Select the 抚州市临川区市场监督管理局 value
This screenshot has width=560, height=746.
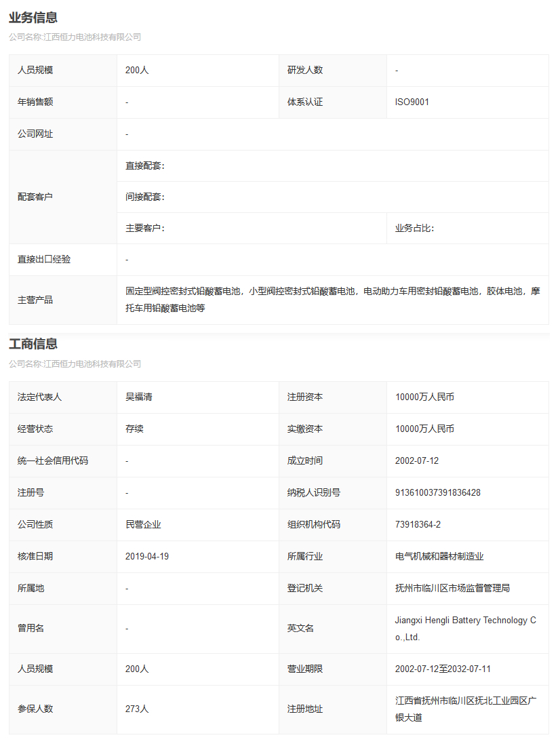(452, 588)
